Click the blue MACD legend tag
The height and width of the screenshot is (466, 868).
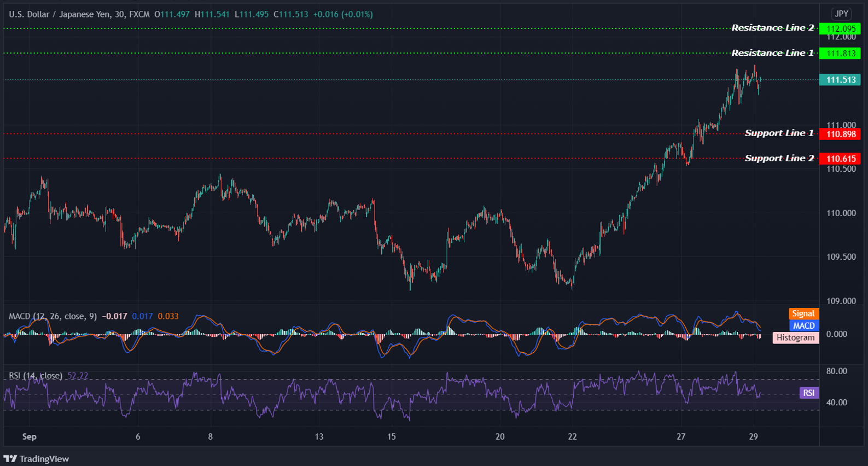pos(803,325)
